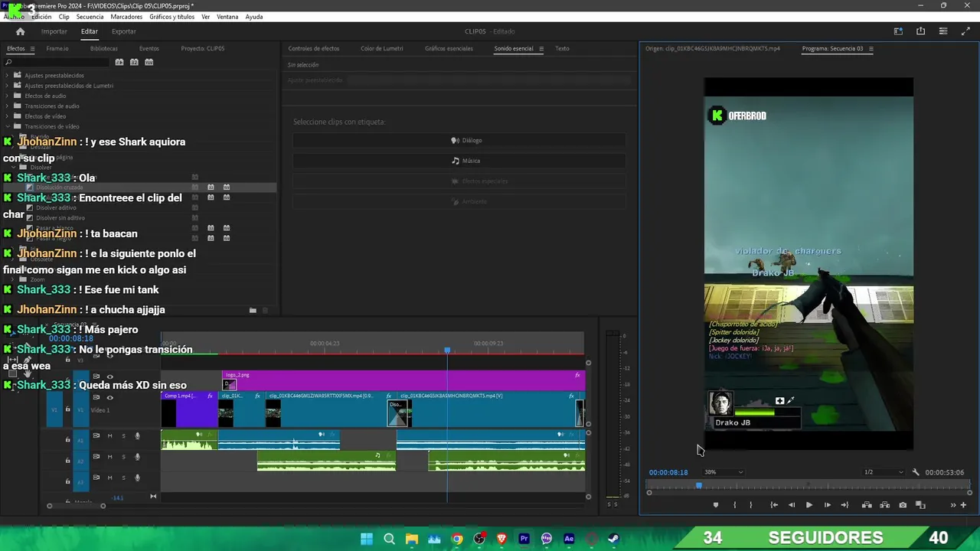Screen dimensions: 980x551
Task: Open the Efectos panel menu icon
Action: pos(32,48)
